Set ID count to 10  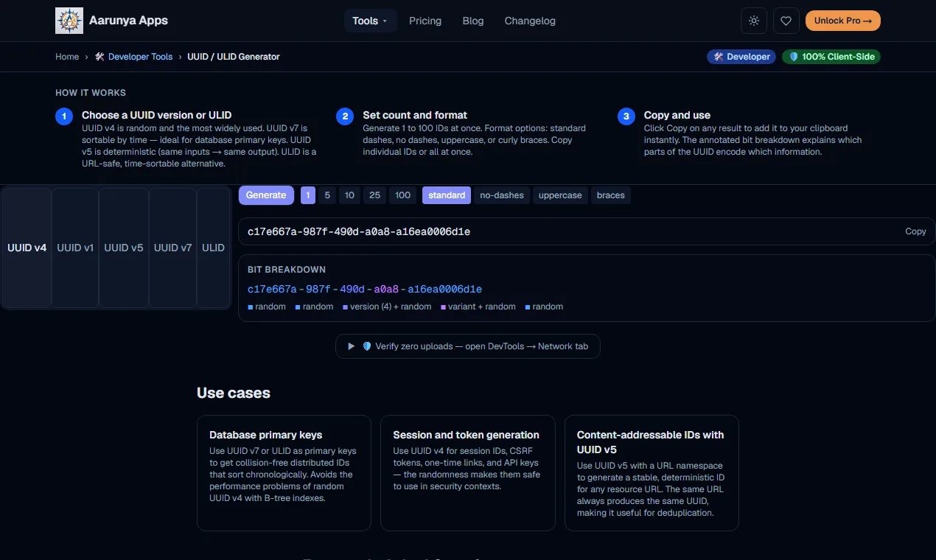[x=349, y=195]
